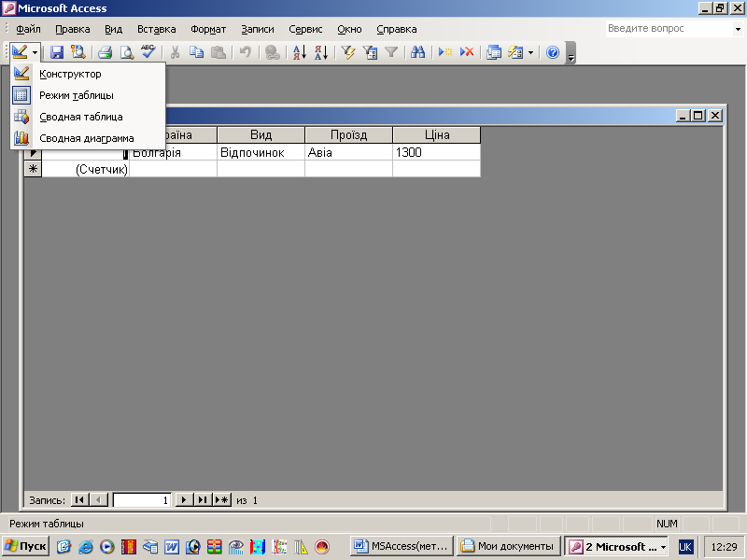Select the Ціна column header

click(437, 134)
